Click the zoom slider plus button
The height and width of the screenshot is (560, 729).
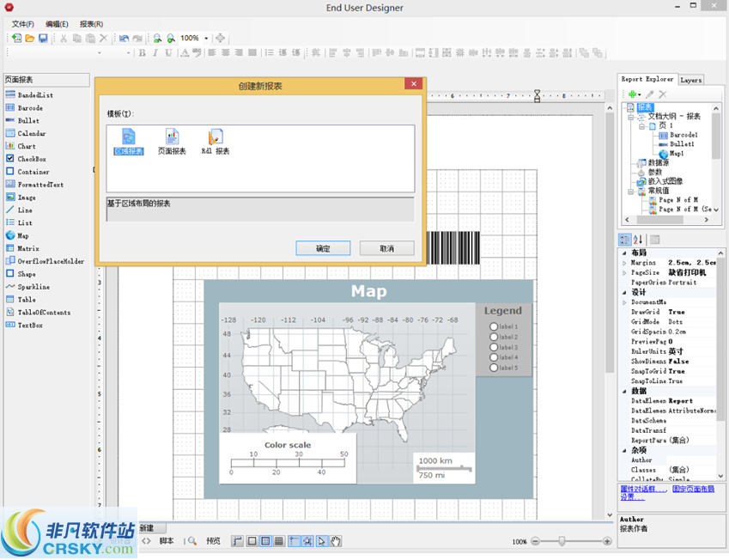pos(607,541)
